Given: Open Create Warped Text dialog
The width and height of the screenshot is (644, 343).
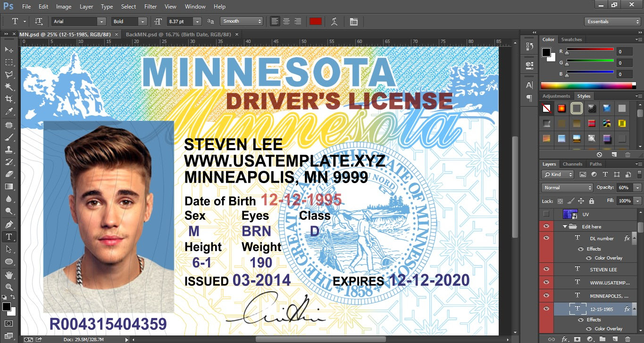Looking at the screenshot, I should [x=334, y=21].
